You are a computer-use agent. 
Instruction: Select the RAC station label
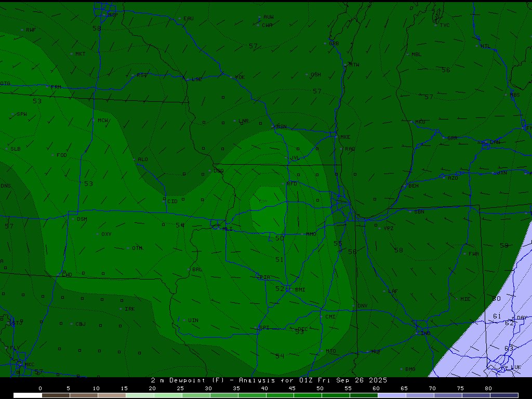pos(350,149)
